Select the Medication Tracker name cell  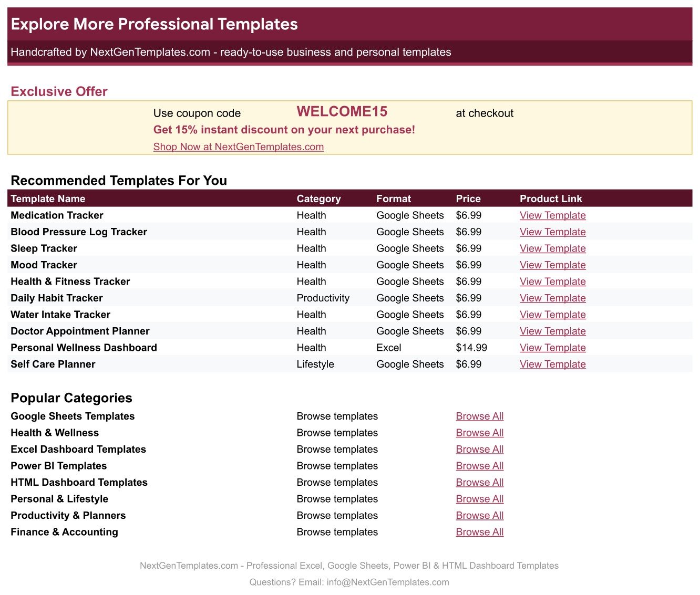coord(57,215)
